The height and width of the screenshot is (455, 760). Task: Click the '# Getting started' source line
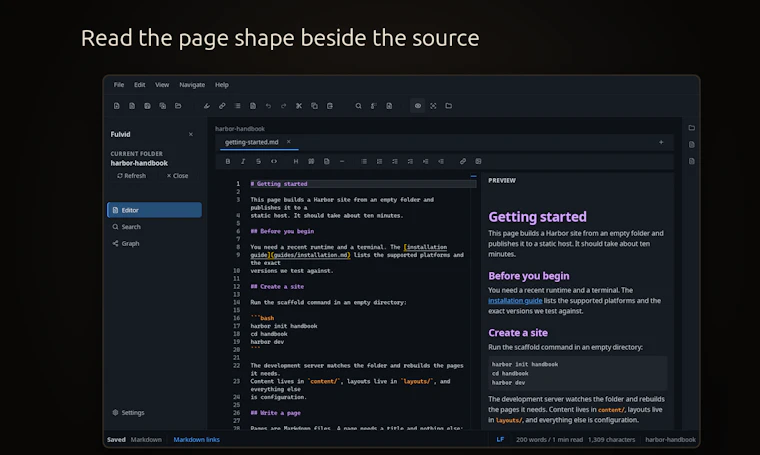pyautogui.click(x=279, y=184)
